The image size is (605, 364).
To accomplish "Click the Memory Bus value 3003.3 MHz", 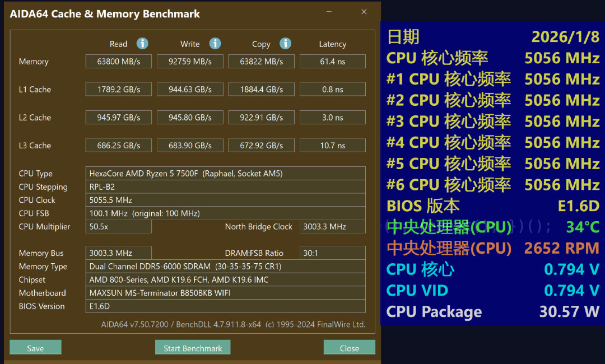I will (x=118, y=253).
